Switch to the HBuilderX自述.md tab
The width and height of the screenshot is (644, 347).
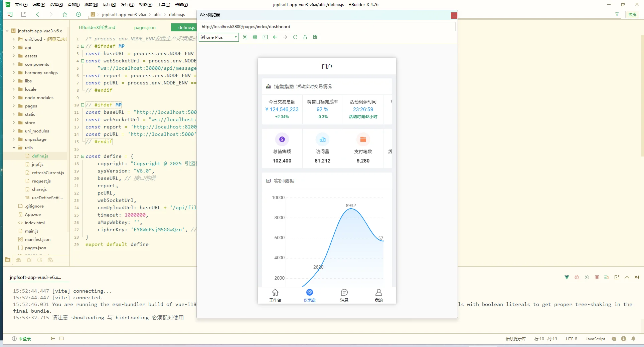(x=97, y=27)
